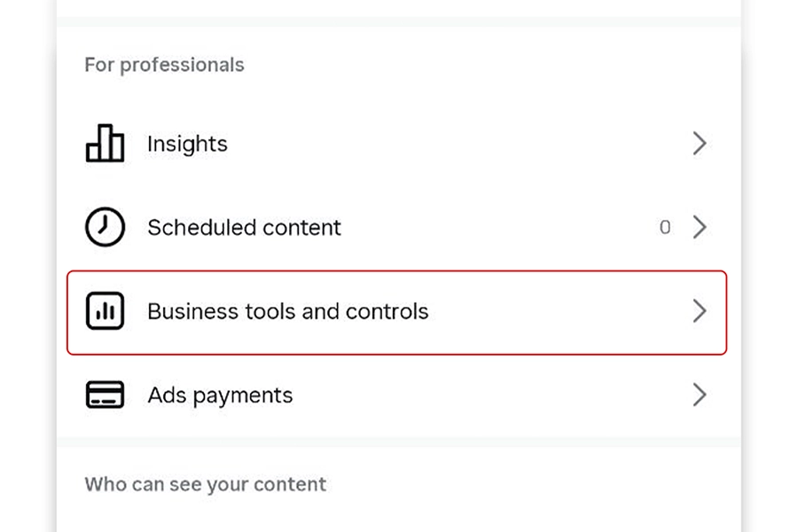798x532 pixels.
Task: Click the Scheduled content clock icon
Action: [105, 228]
